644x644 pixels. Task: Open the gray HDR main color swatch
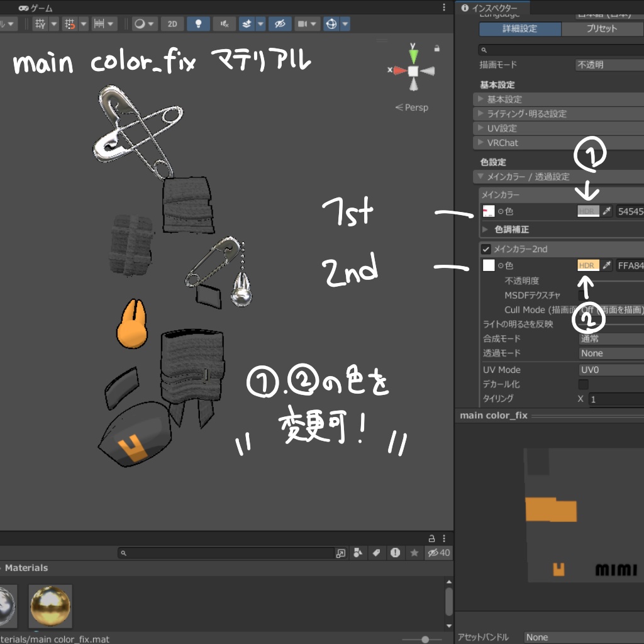tap(588, 211)
